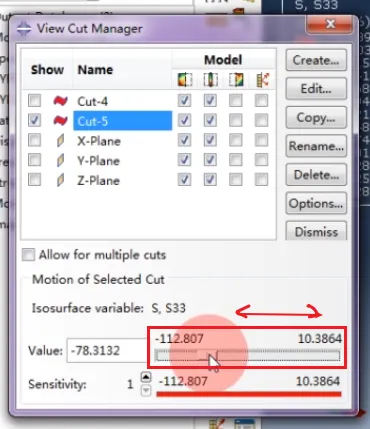The image size is (370, 429).
Task: Enable Cut-4 fourth Model column checkbox
Action: [x=261, y=101]
